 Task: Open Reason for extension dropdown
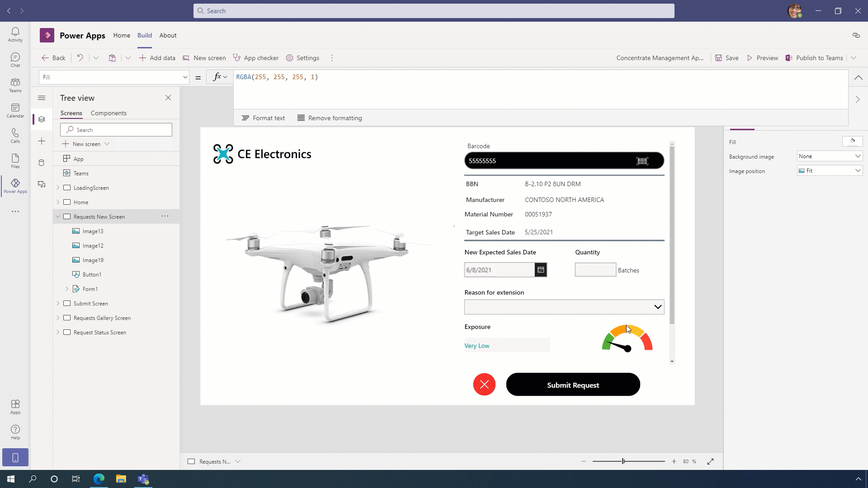pyautogui.click(x=657, y=307)
